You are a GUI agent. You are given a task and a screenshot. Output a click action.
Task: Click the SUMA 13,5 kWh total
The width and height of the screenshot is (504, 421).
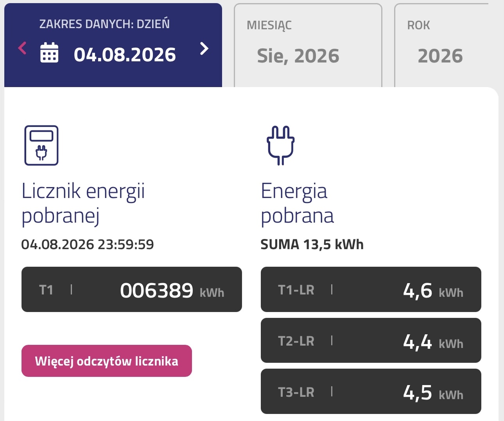click(x=312, y=244)
